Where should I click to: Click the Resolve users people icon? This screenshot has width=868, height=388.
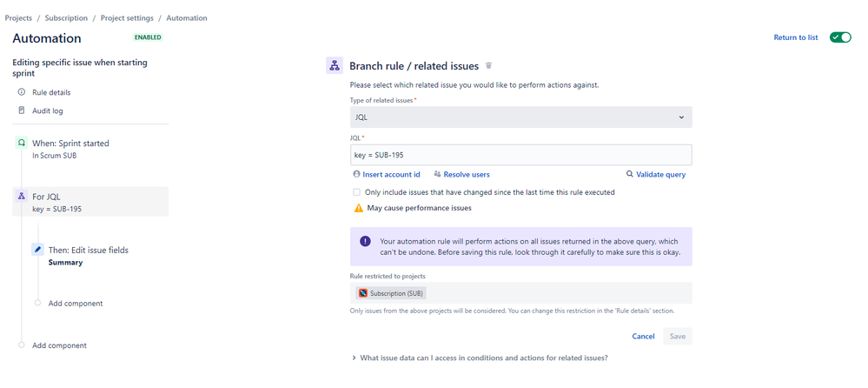pyautogui.click(x=437, y=174)
